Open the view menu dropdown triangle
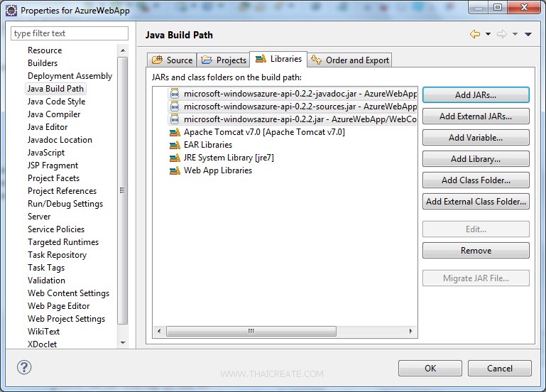546x392 pixels. click(528, 34)
